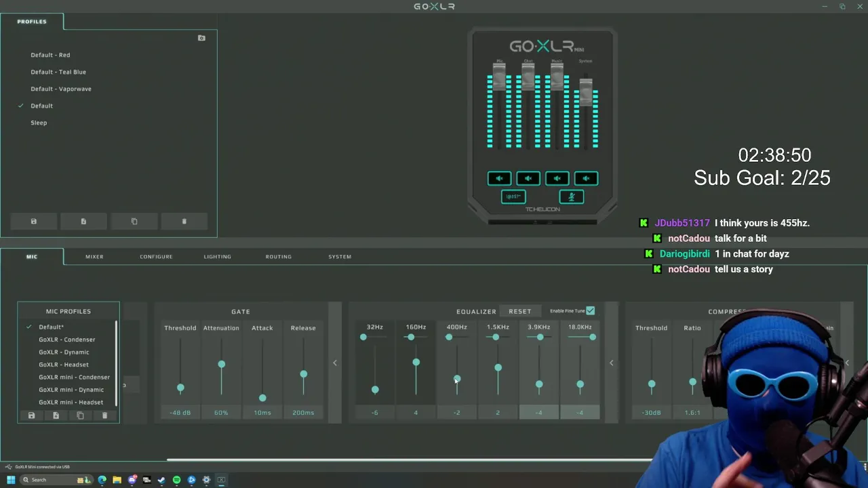868x488 pixels.
Task: Open File Explorer from the taskbar
Action: coord(117,480)
